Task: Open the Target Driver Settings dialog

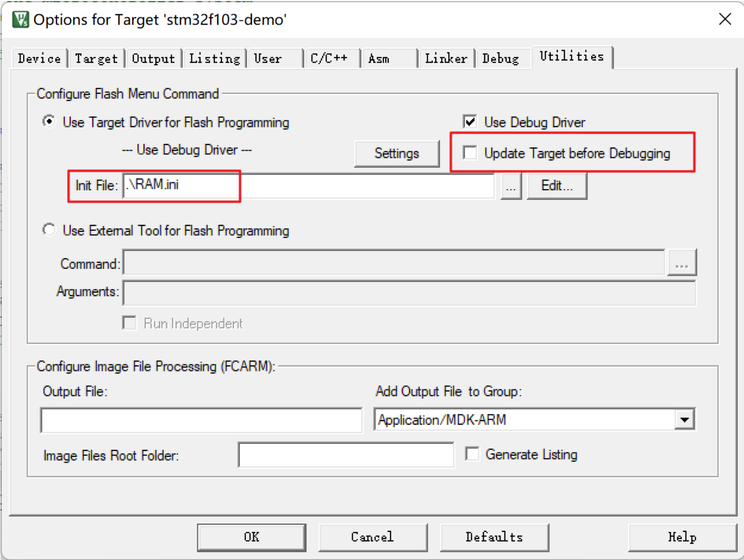Action: (396, 153)
